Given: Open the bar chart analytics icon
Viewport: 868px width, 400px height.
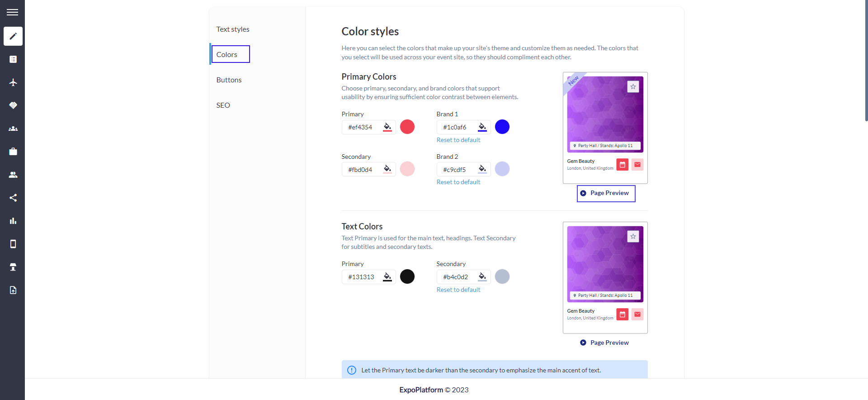Looking at the screenshot, I should 13,221.
